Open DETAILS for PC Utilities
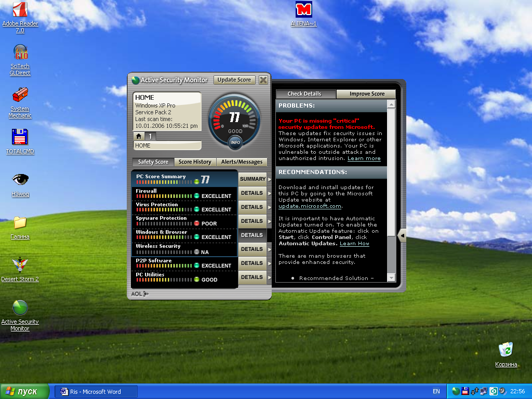The image size is (532, 399). click(252, 277)
